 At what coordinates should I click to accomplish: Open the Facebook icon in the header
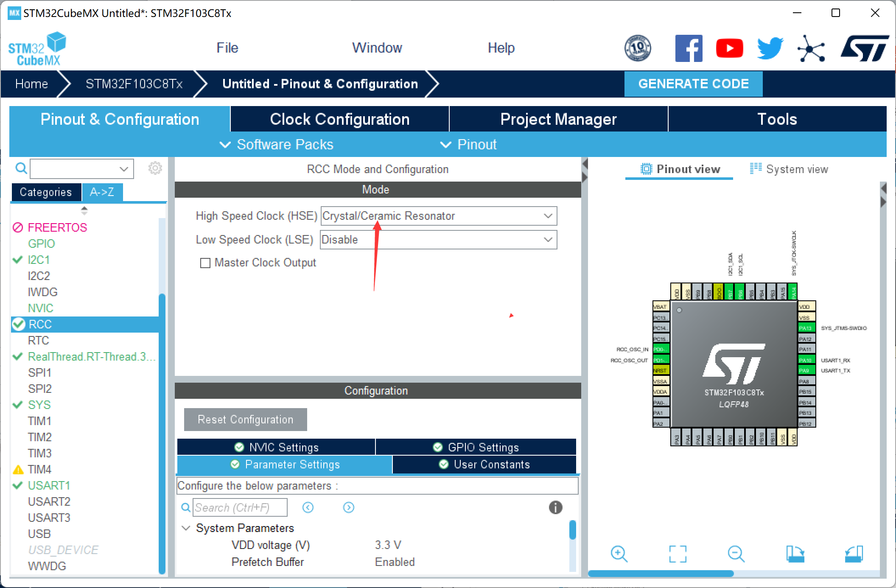[689, 48]
